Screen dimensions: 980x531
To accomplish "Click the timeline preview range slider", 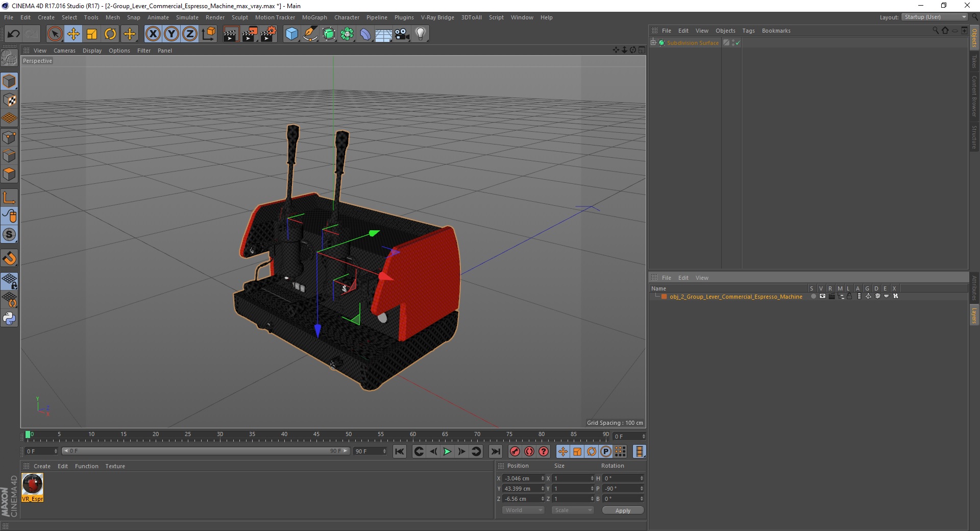I will tap(205, 451).
